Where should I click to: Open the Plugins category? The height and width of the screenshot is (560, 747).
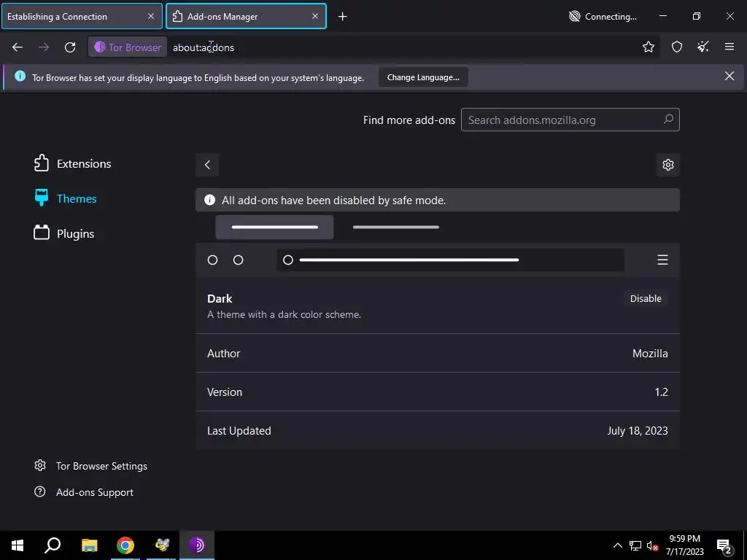click(64, 233)
